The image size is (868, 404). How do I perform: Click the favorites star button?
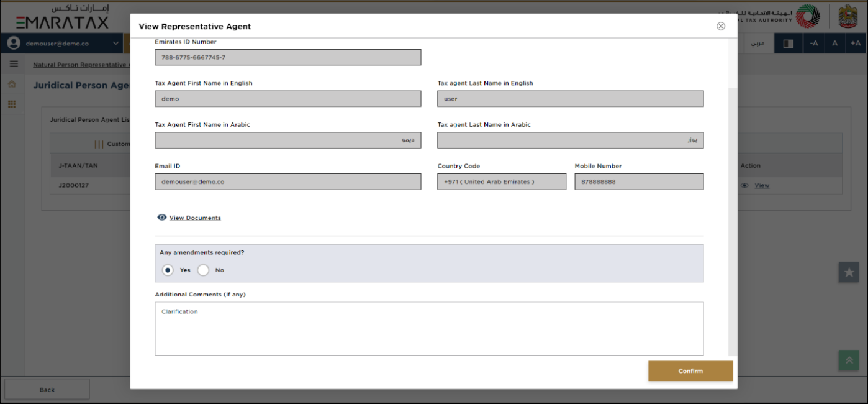[849, 272]
